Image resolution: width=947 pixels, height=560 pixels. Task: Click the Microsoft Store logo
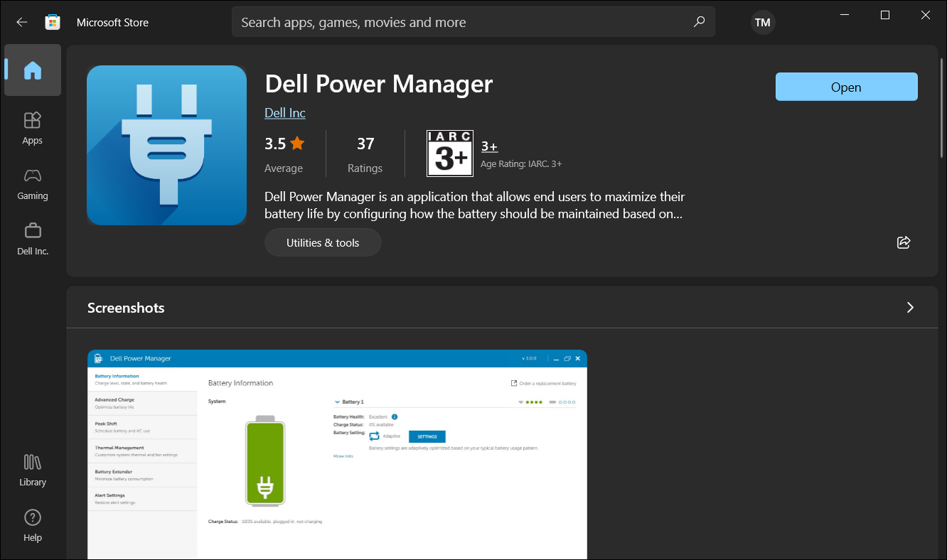point(52,22)
